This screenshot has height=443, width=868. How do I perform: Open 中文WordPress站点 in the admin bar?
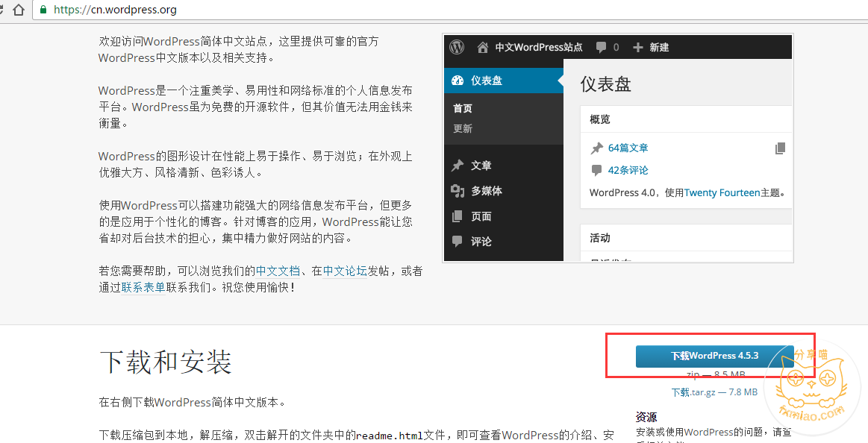coord(539,48)
